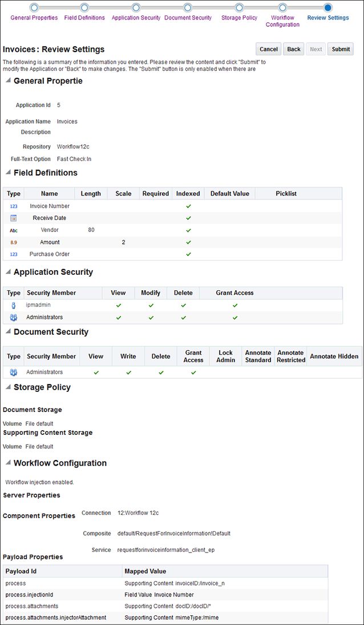
Task: Click the Name column header in Field Definitions
Action: [50, 194]
